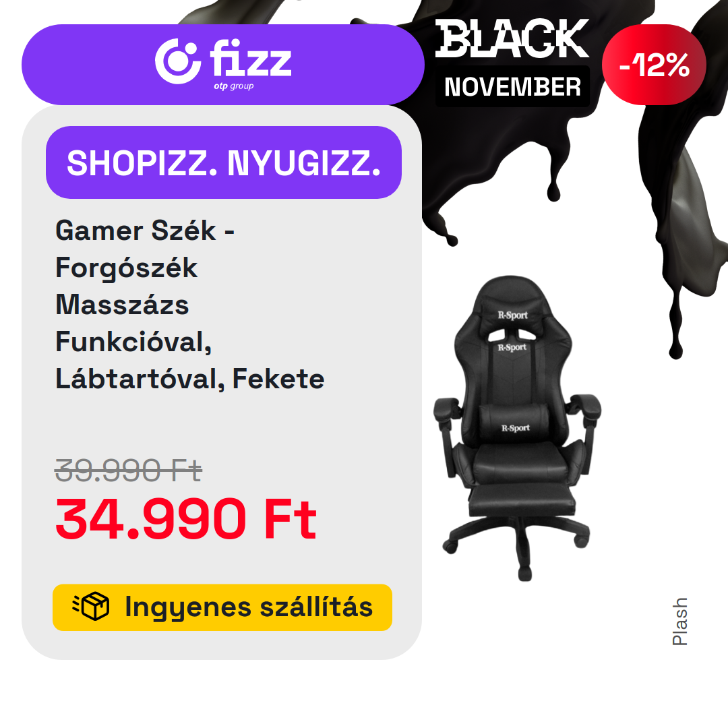
Task: Click the NOVEMBER black label
Action: click(x=512, y=87)
